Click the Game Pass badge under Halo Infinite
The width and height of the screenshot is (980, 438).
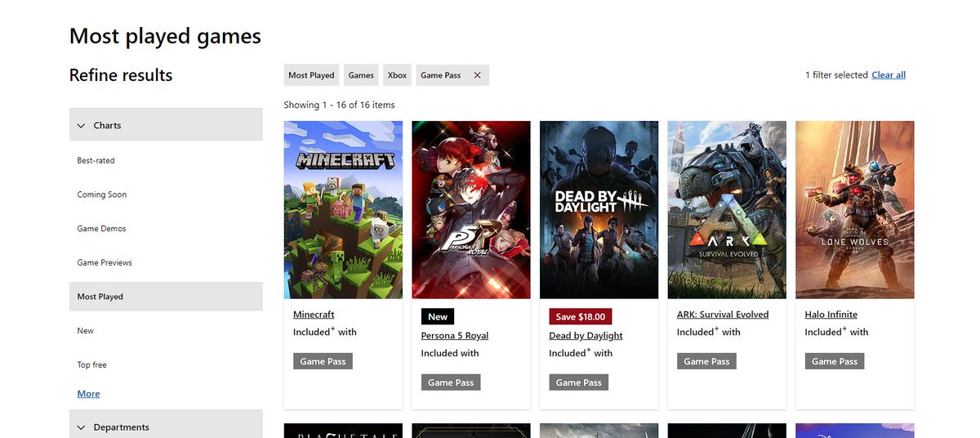click(835, 361)
